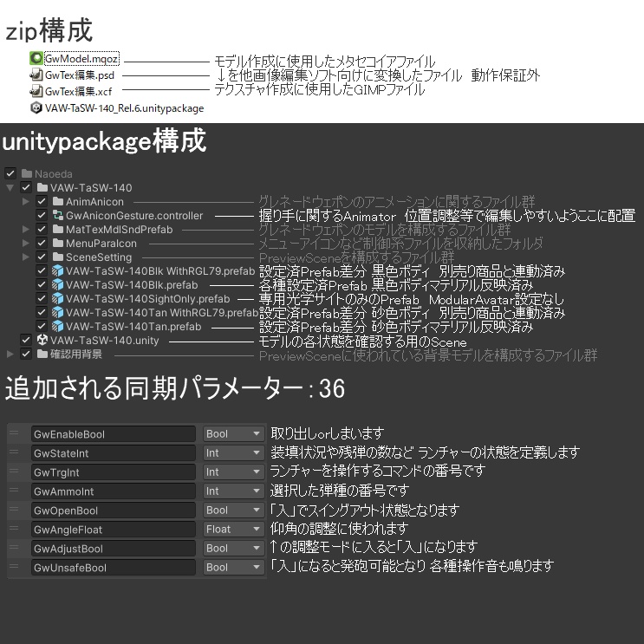Click the Unity scene icon for VAW-TaSW-140.unity

42,340
